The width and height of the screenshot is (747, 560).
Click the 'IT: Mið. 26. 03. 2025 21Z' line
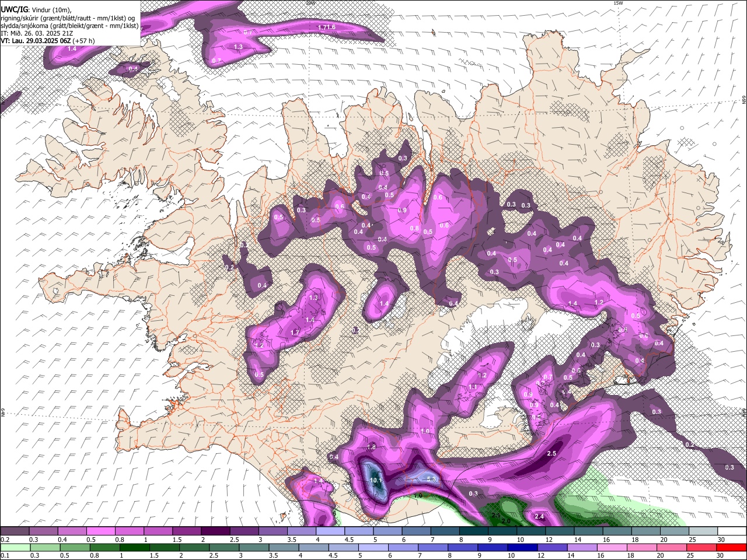point(36,33)
